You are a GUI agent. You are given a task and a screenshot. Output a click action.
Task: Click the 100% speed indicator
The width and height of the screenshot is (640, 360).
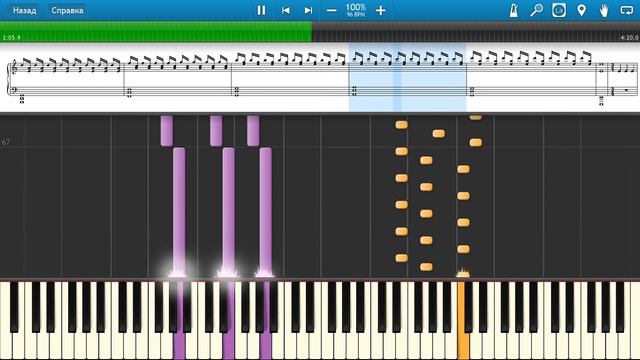pyautogui.click(x=356, y=10)
